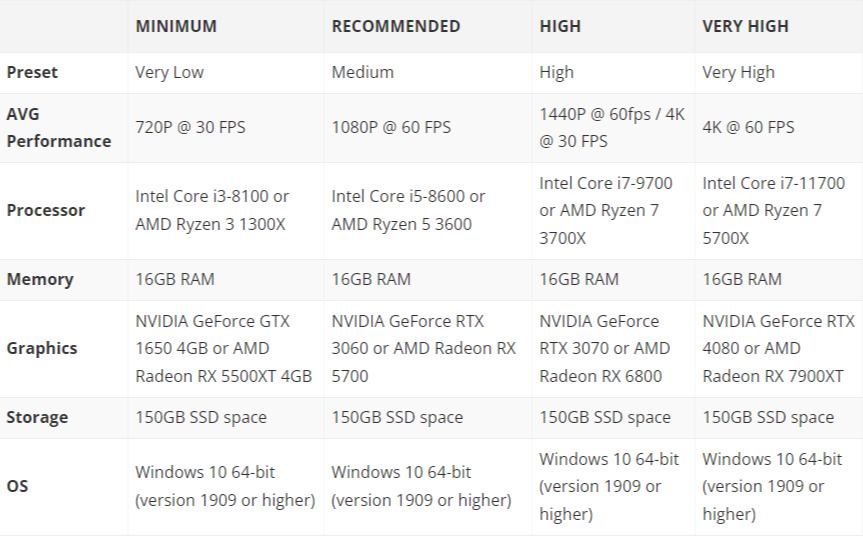Click the RTX 4080 graphics cell
Image resolution: width=863 pixels, height=537 pixels.
[x=778, y=348]
